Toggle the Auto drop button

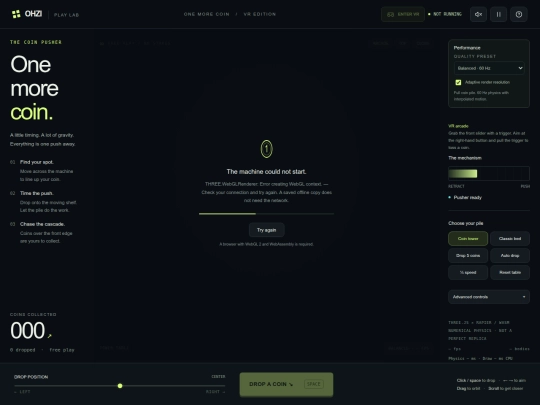tap(510, 256)
